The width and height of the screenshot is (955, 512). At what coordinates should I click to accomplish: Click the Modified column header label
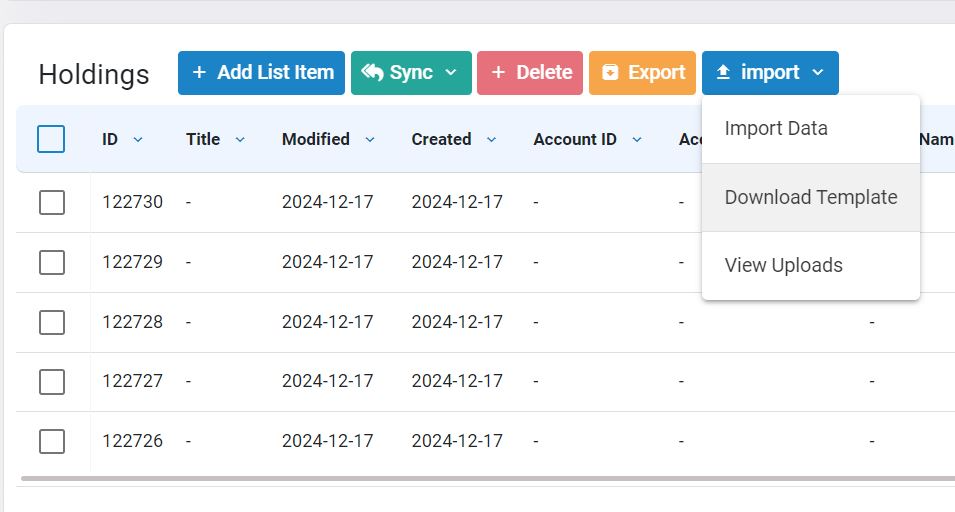click(x=315, y=139)
